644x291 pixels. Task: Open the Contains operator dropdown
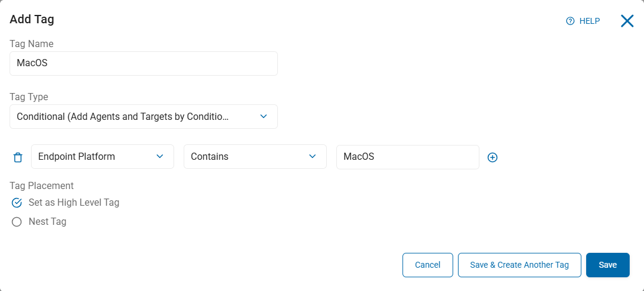pos(255,157)
